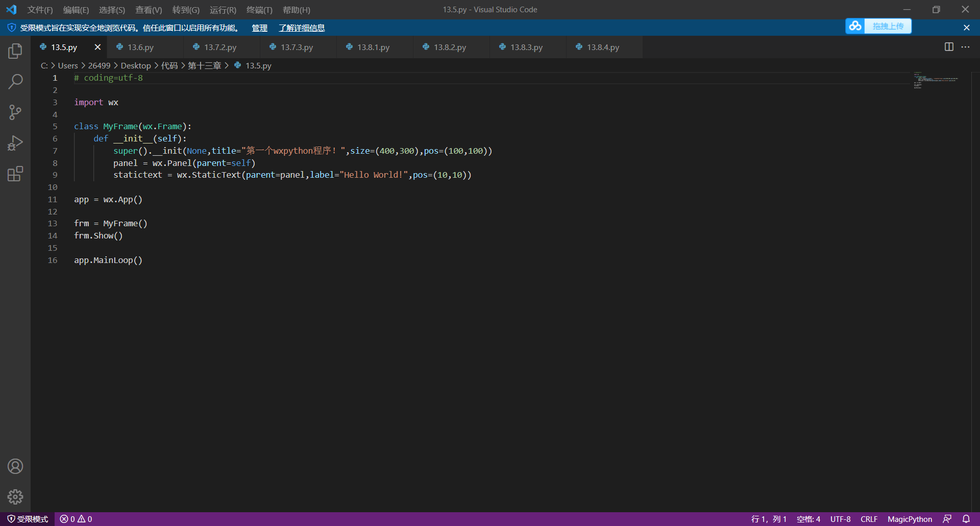This screenshot has height=526, width=980.
Task: Change file encoding UTF-8
Action: pyautogui.click(x=840, y=519)
